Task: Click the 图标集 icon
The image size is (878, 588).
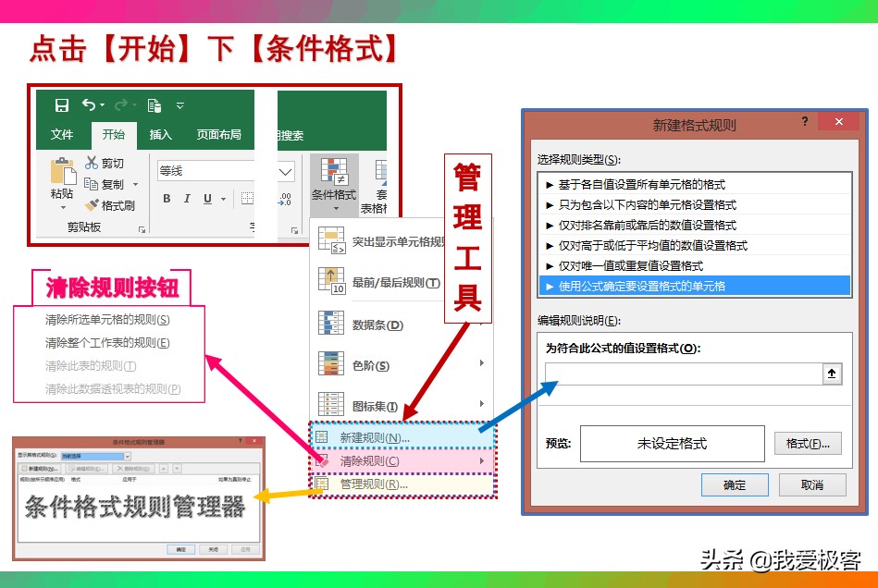Action: (x=331, y=404)
